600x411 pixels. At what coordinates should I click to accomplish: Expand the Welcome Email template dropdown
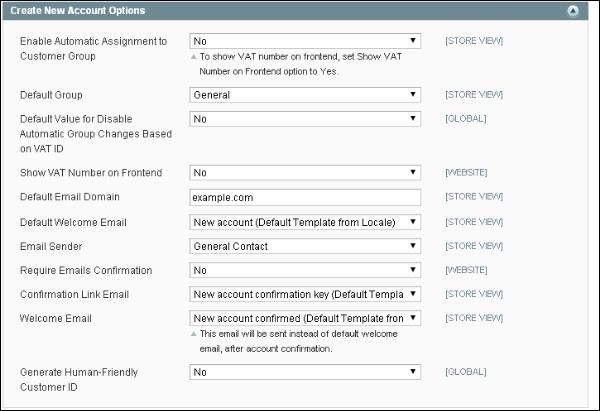click(305, 318)
